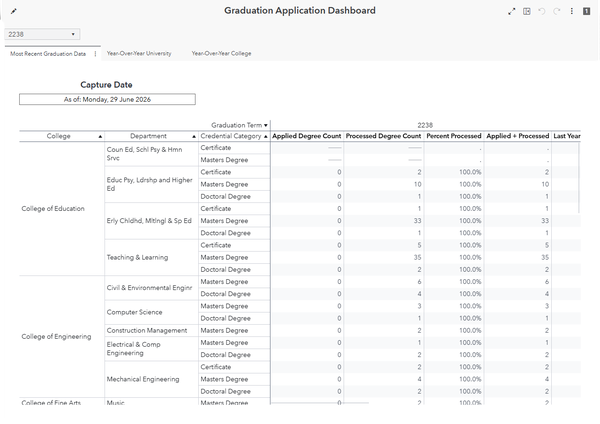Click Applied Degree Count column header
The width and height of the screenshot is (600, 424).
click(x=307, y=136)
